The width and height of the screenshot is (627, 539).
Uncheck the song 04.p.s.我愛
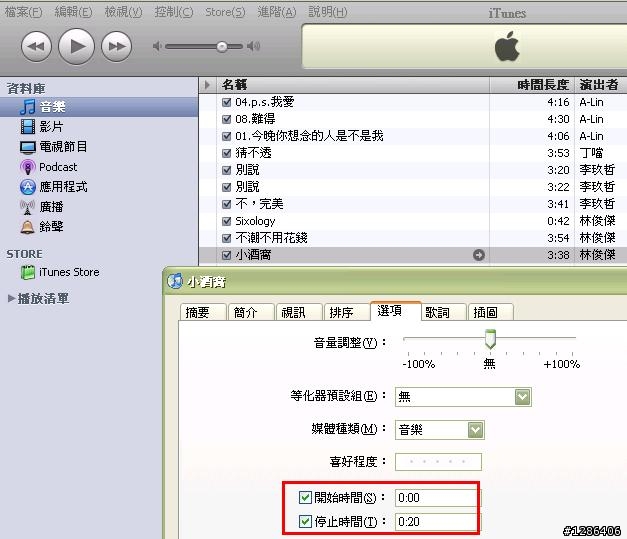tap(226, 102)
